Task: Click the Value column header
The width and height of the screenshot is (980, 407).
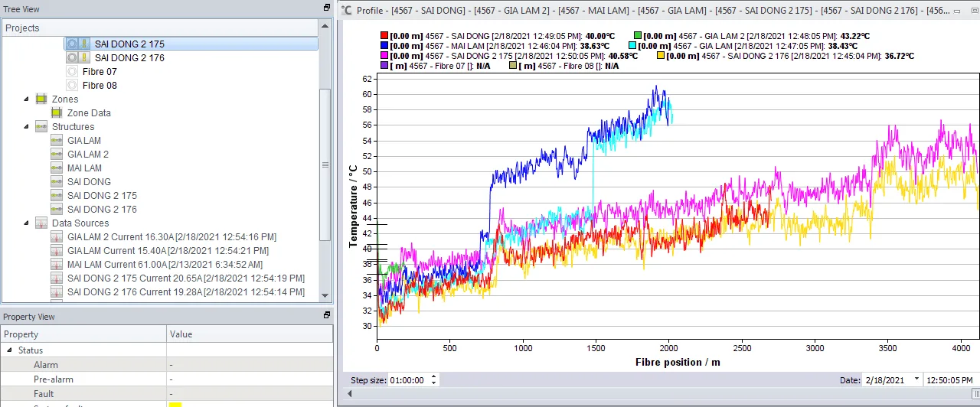Action: point(250,334)
